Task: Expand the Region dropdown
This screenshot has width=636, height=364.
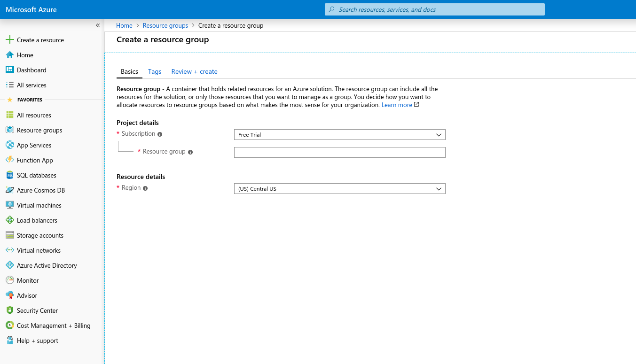Action: click(339, 189)
